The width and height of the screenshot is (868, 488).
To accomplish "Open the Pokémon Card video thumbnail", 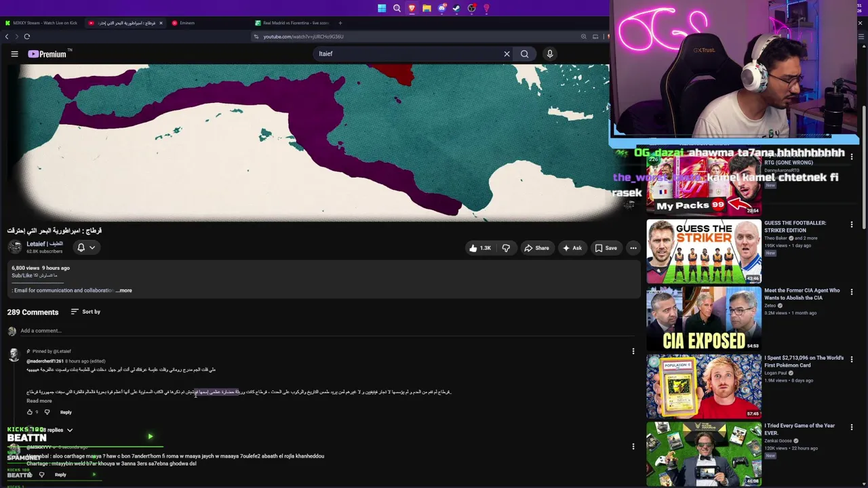I will pyautogui.click(x=704, y=386).
